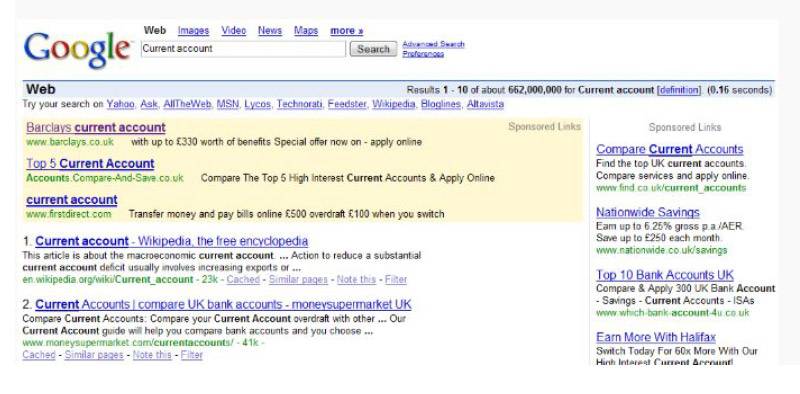Click the Accounts.Compare-And-Save.co.uk URL text
This screenshot has height=394, width=800.
pyautogui.click(x=105, y=178)
